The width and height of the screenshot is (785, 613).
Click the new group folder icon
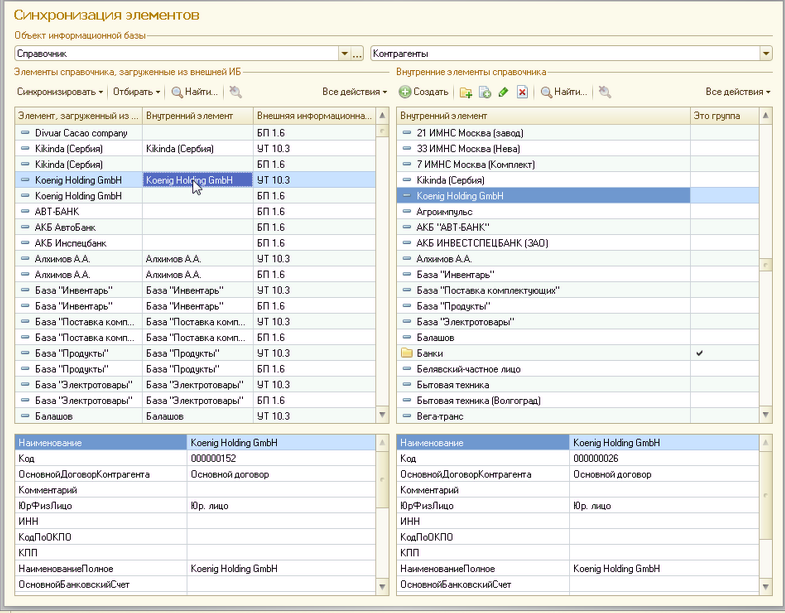coord(466,92)
